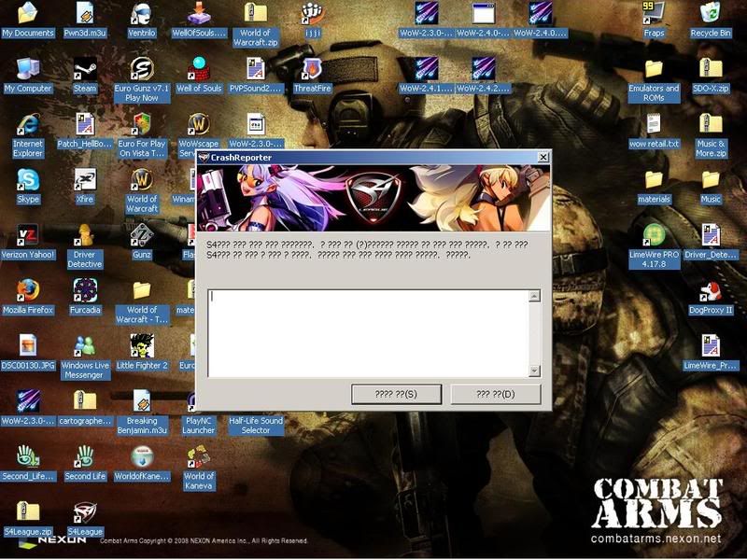
Task: Select the Ventrilo desktop shortcut
Action: point(142,14)
